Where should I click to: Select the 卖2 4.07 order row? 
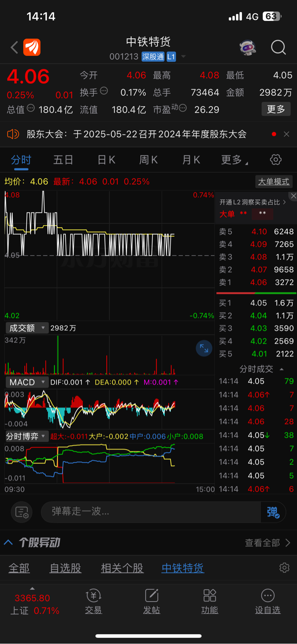click(256, 270)
